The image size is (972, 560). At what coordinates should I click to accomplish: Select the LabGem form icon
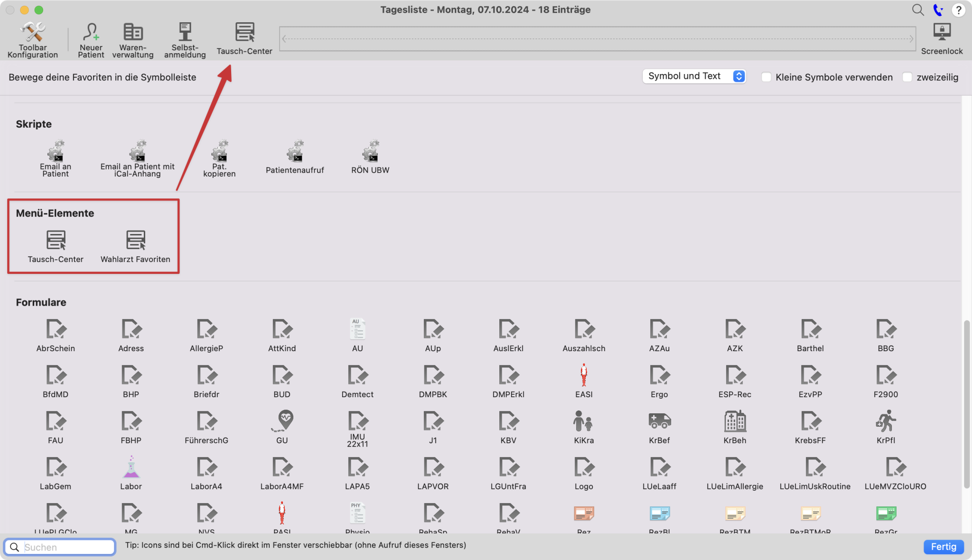pyautogui.click(x=56, y=473)
